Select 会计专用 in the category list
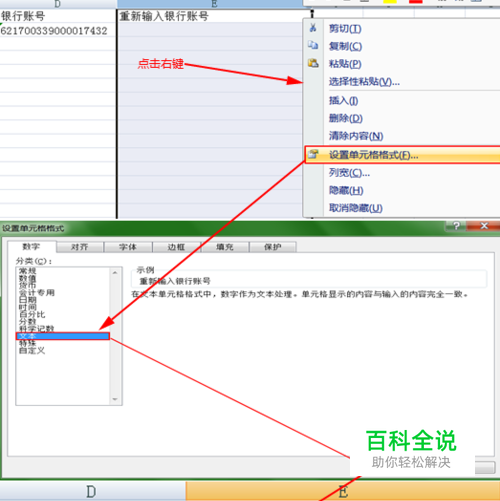Viewport: 500px width, 501px height. [37, 293]
